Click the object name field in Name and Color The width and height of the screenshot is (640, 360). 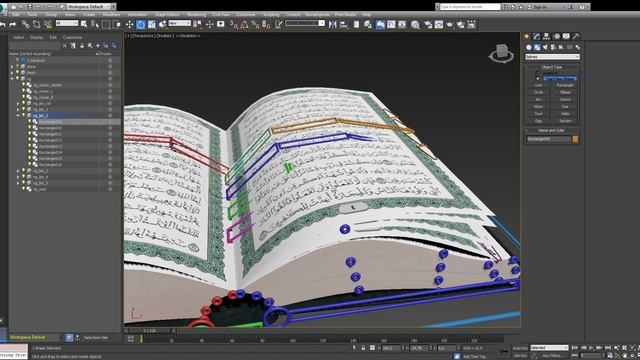click(549, 139)
